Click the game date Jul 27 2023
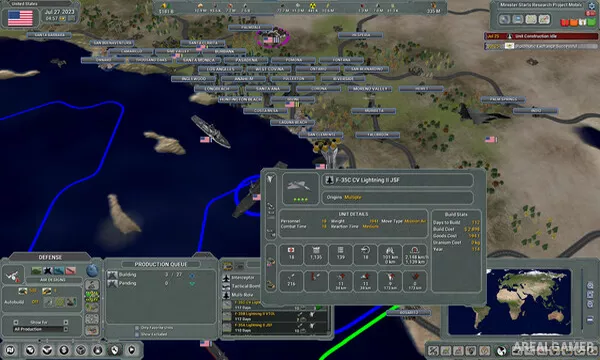The image size is (600, 360). click(60, 12)
